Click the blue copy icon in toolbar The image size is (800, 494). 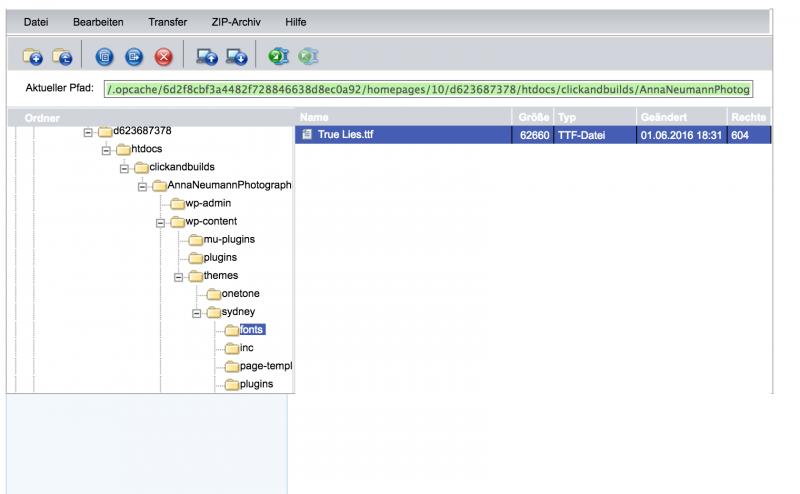point(106,55)
